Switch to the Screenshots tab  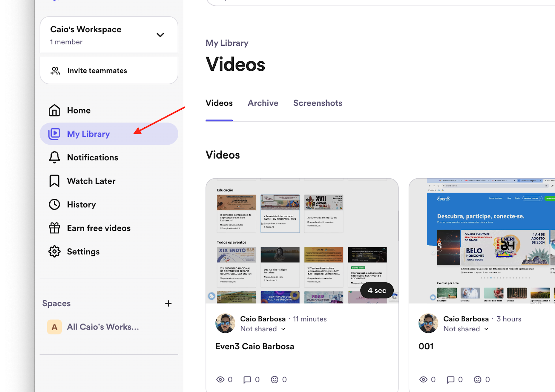[318, 103]
